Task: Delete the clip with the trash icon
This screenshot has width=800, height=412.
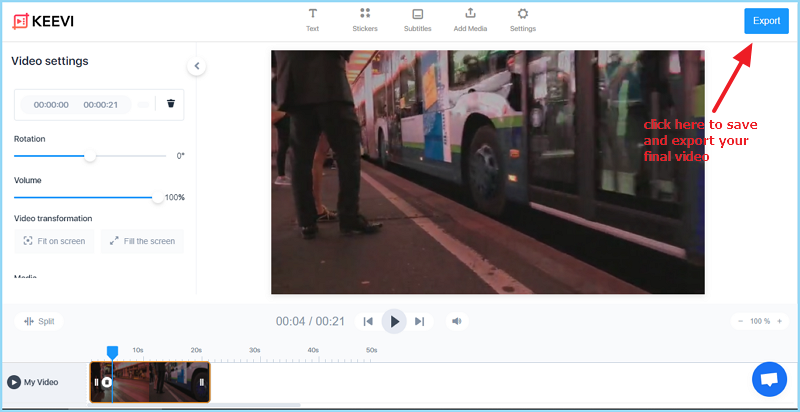Action: point(171,104)
